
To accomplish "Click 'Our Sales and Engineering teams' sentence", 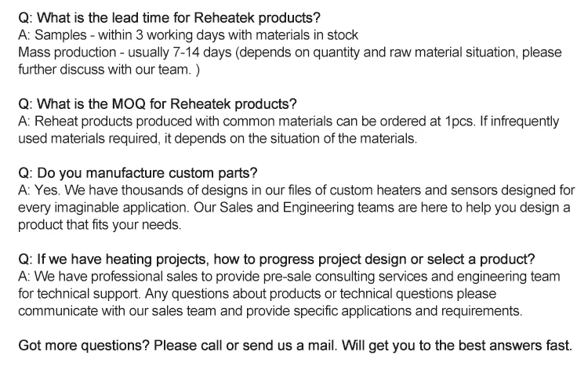I will [382, 207].
